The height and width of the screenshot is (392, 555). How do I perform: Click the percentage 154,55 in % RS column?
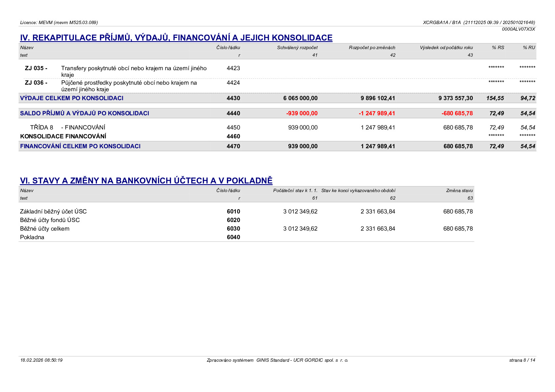[495, 98]
